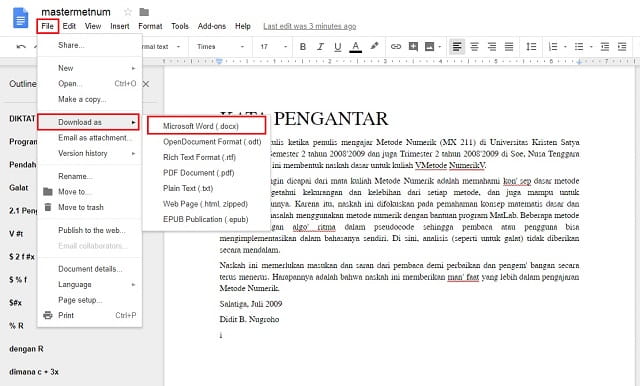Add a comment using the plus icon
Screen dimensions: 640x386
click(x=413, y=46)
